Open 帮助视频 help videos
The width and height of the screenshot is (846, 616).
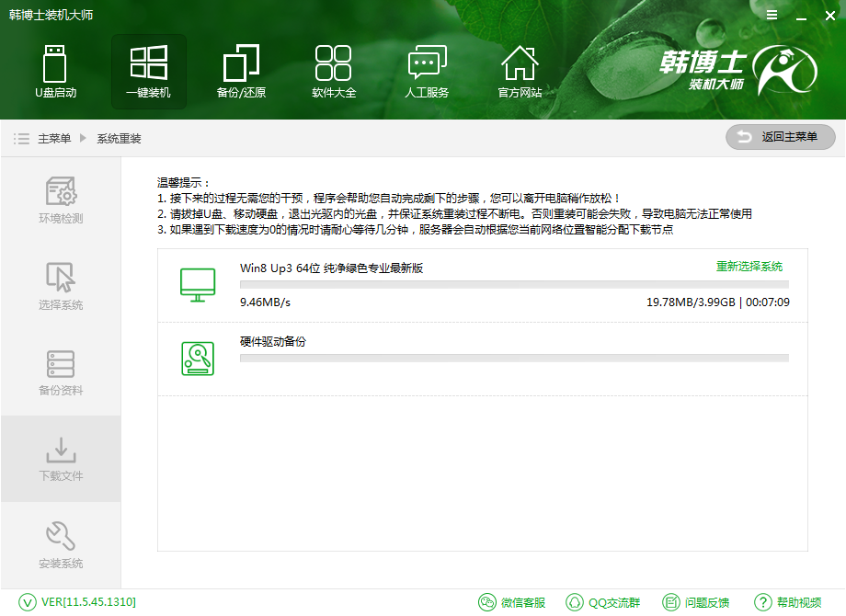click(x=788, y=601)
